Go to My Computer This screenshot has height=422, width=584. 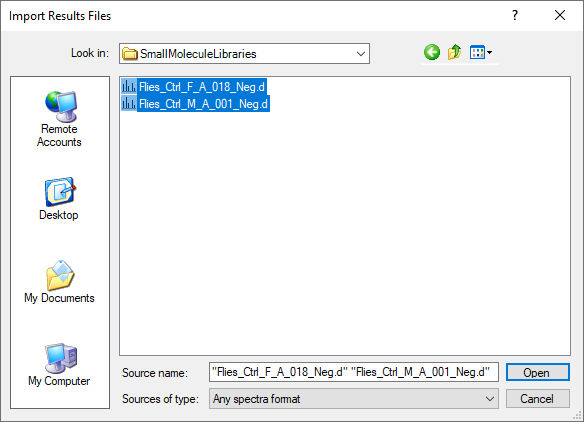coord(60,365)
